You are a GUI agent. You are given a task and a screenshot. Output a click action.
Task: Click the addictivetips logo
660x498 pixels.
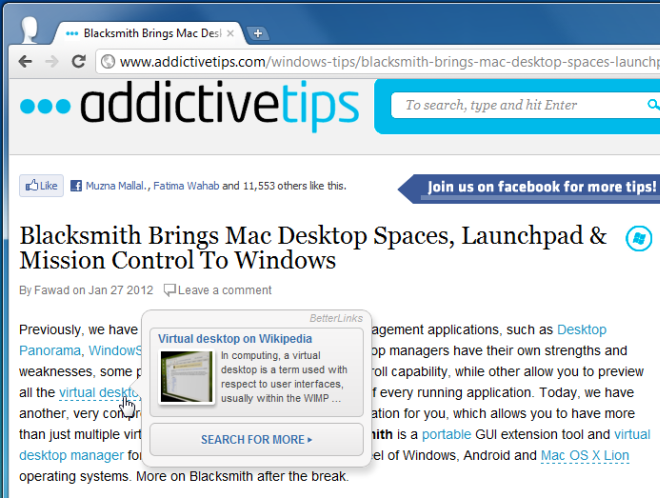189,106
